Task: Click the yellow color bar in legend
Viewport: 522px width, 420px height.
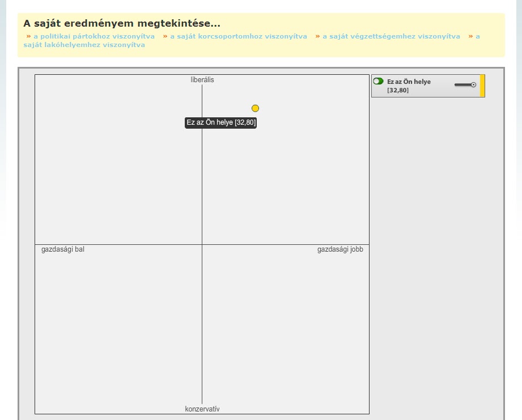Action: click(482, 86)
